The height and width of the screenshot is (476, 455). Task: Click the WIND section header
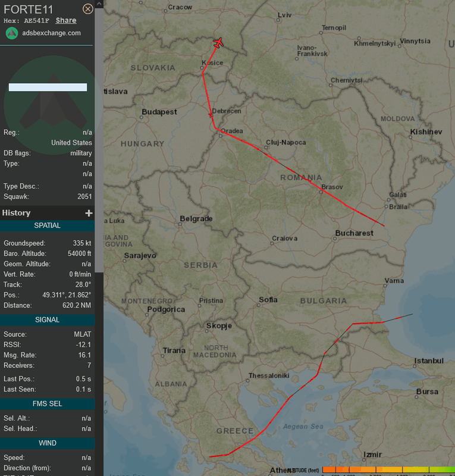tap(48, 443)
